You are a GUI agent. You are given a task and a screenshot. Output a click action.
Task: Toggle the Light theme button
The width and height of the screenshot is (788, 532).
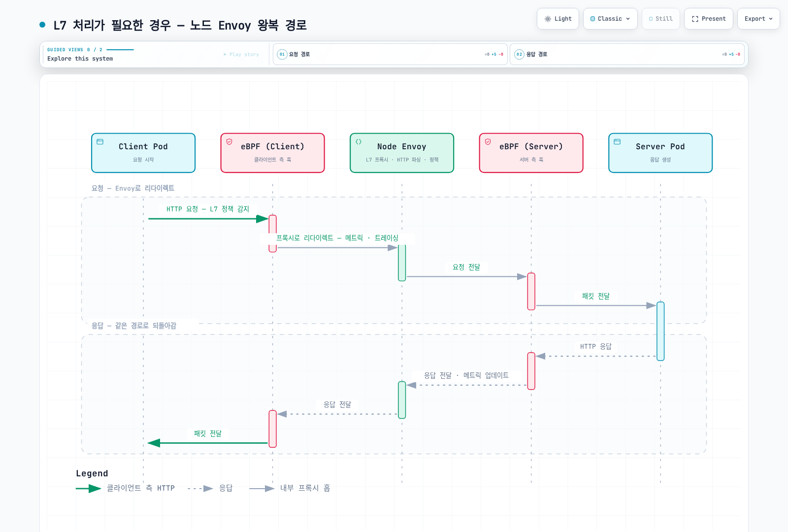tap(558, 19)
